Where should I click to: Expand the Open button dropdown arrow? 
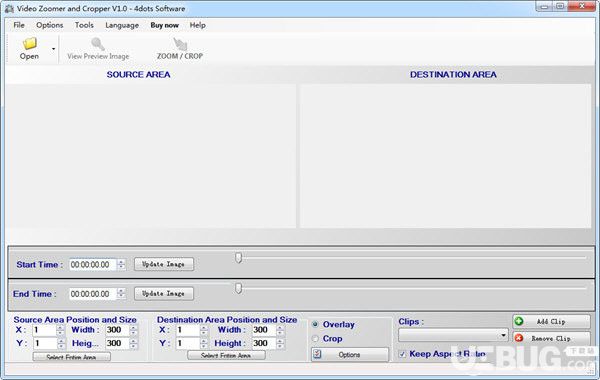click(53, 49)
